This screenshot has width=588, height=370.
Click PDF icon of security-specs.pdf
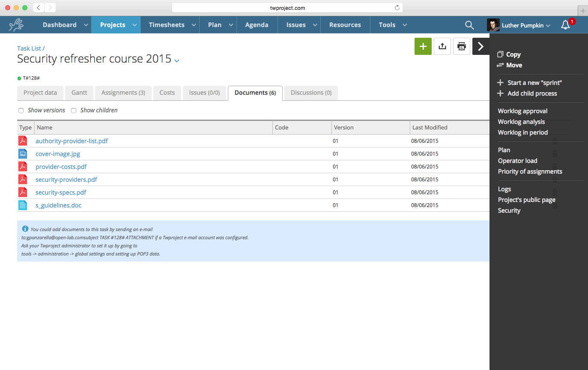pyautogui.click(x=23, y=192)
